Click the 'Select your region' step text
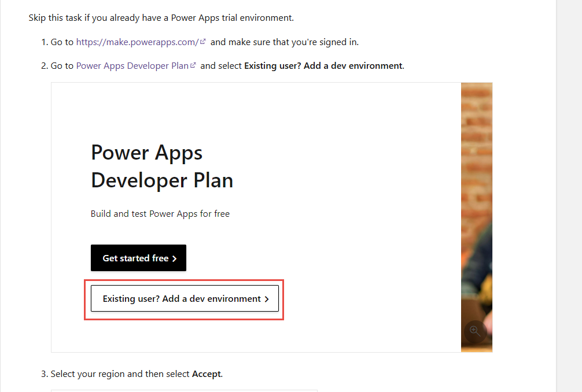Viewport: 582px width, 392px height. click(136, 374)
